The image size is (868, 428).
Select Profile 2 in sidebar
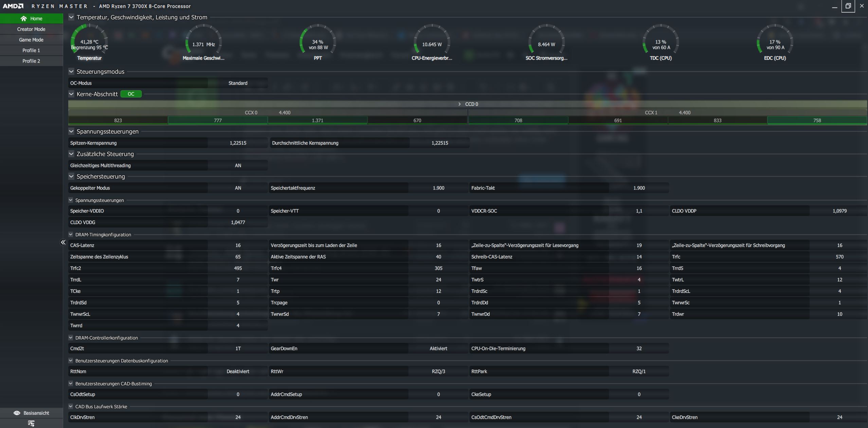(31, 61)
